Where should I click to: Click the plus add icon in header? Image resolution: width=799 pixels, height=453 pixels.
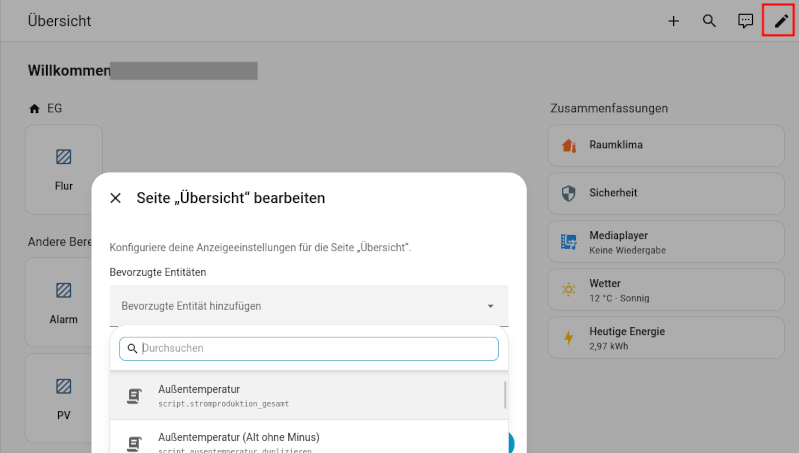tap(673, 21)
